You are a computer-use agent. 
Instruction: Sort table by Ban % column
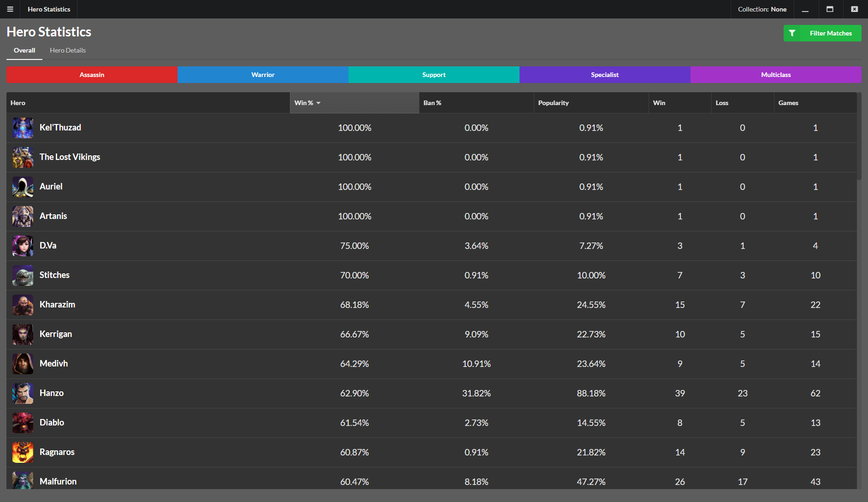pos(476,103)
